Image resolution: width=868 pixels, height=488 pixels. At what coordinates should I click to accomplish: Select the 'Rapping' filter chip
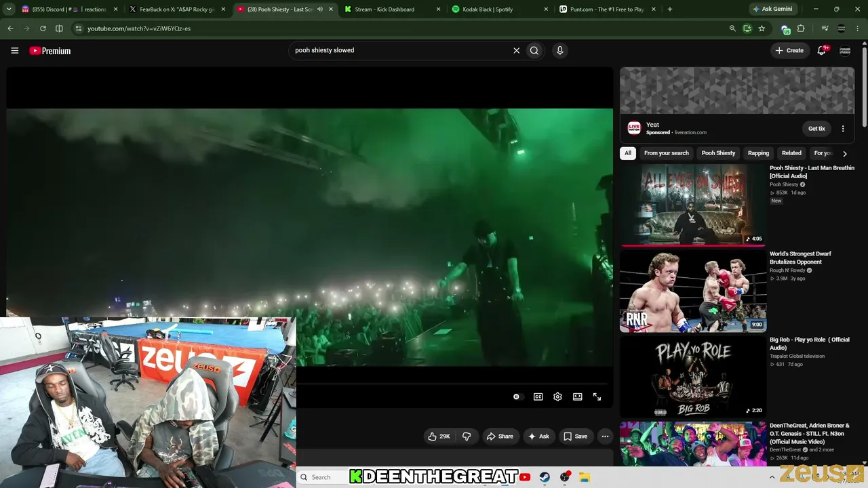coord(758,153)
